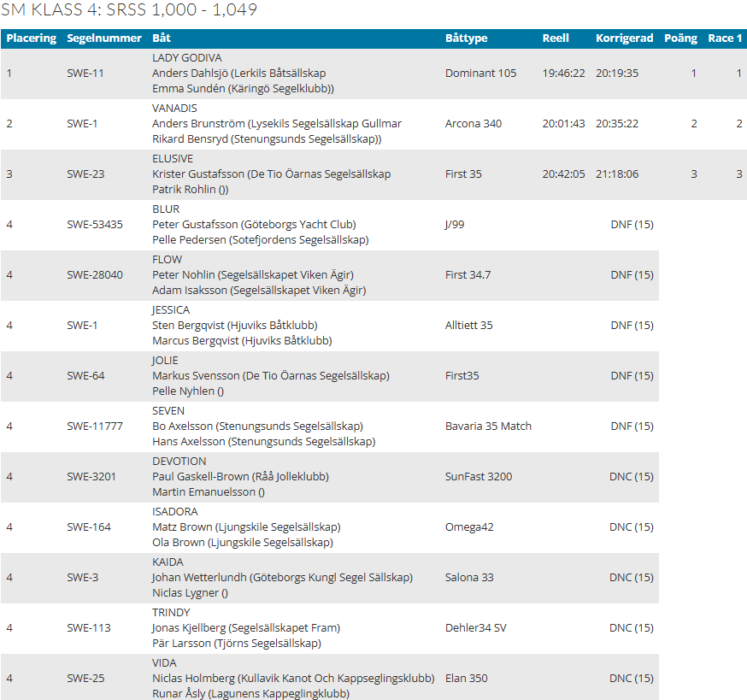
Task: Click skipper Krister Gustafsson
Action: pos(198,174)
